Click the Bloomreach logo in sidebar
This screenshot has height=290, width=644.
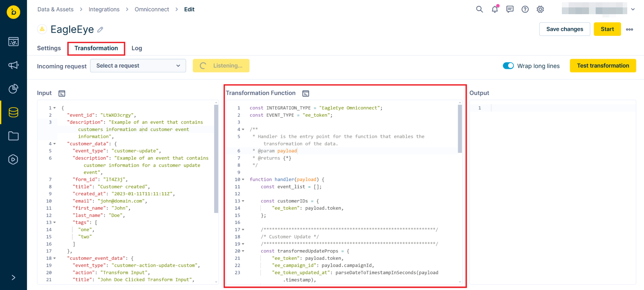pos(14,12)
